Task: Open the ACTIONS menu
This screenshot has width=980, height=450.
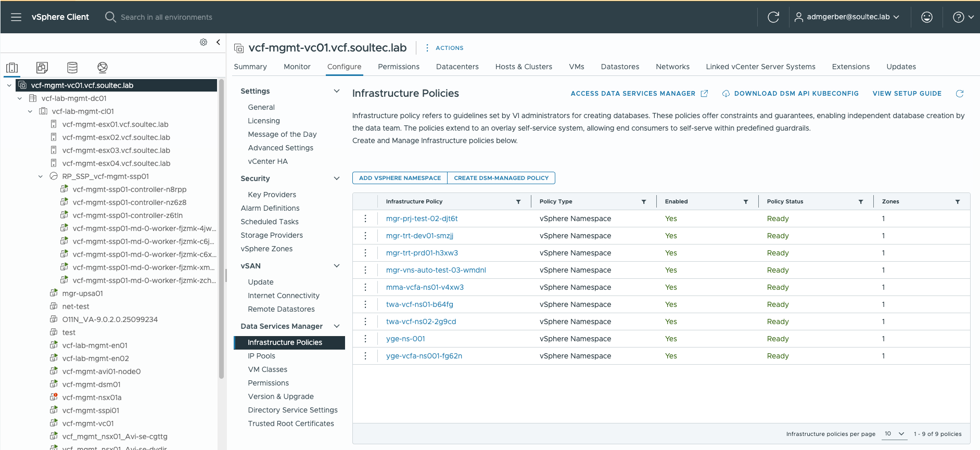Action: 444,48
